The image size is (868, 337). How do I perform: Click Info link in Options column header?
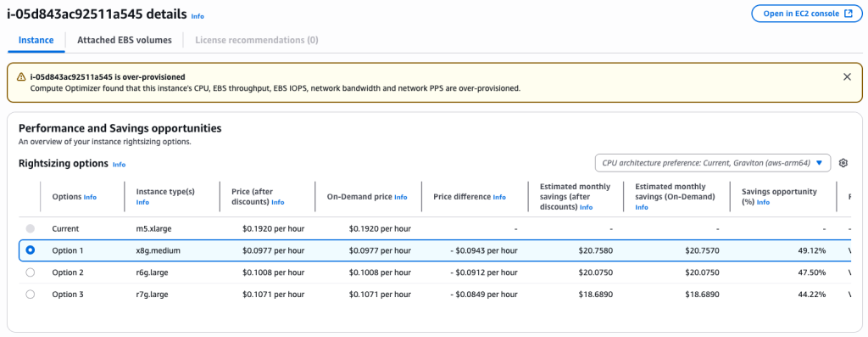90,197
